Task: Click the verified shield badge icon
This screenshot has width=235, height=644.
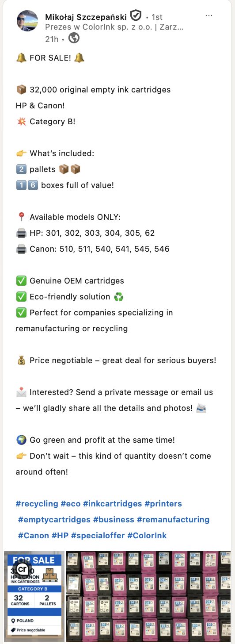Action: [136, 17]
